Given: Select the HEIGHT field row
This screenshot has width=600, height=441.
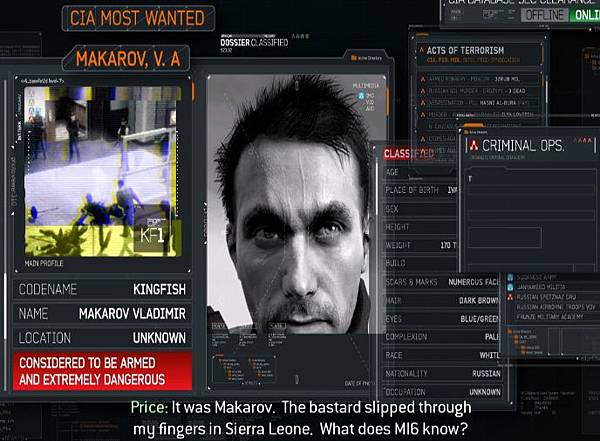Looking at the screenshot, I should [421, 227].
